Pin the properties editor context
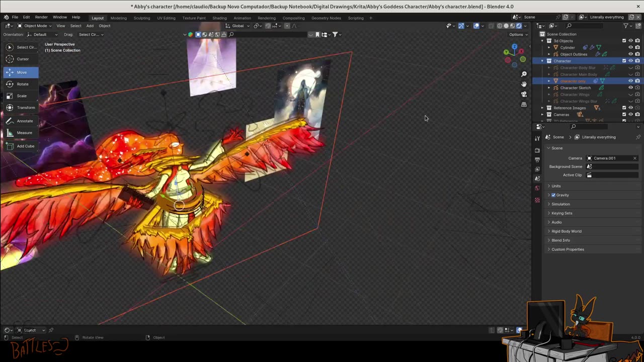 click(638, 137)
